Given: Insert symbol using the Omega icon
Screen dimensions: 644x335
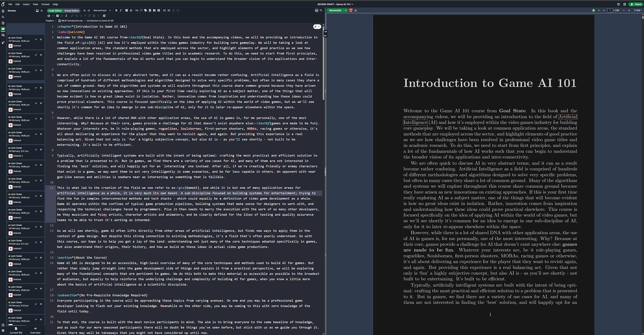Looking at the screenshot, I should coord(131,10).
